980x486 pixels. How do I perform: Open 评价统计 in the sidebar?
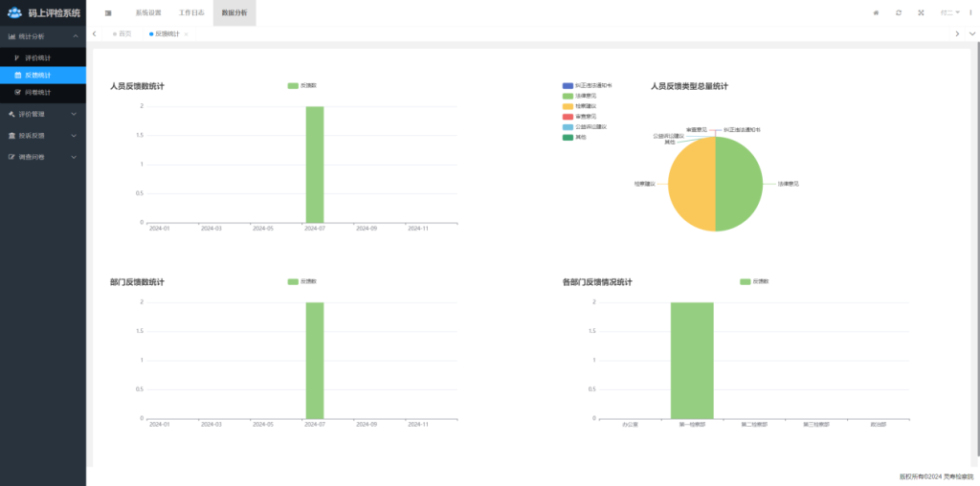coord(38,57)
